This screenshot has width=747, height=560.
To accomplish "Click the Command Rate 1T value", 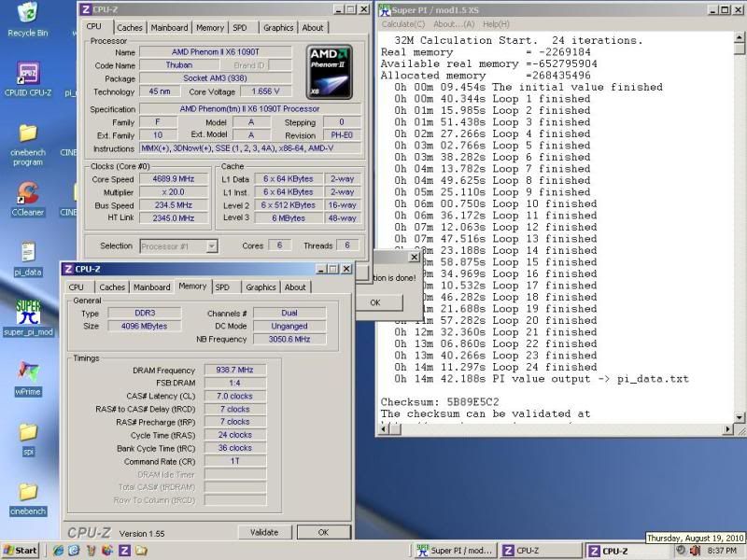I will [234, 461].
